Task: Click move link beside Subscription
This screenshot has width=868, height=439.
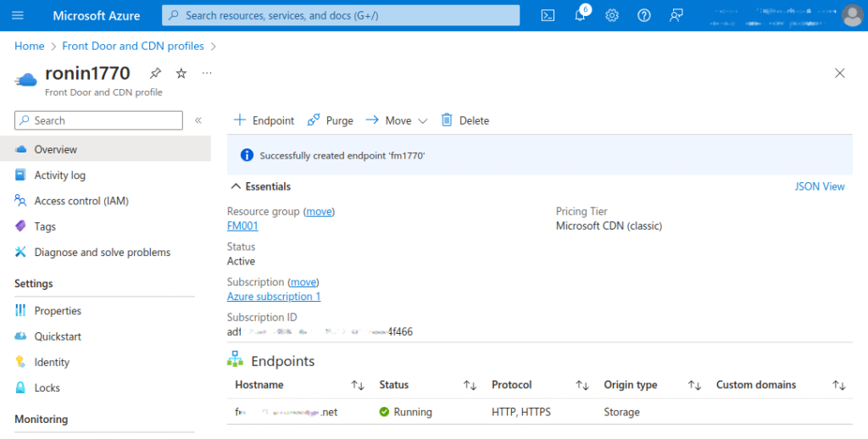Action: coord(303,281)
